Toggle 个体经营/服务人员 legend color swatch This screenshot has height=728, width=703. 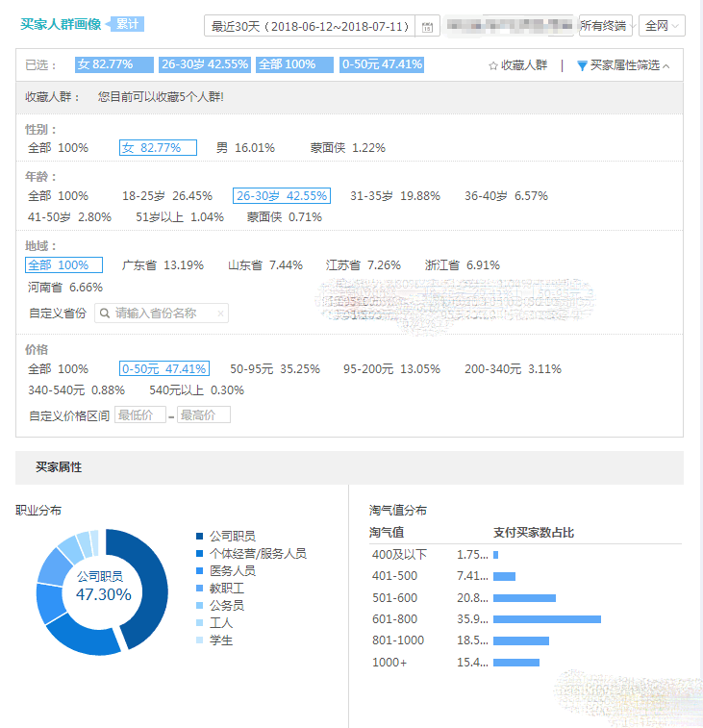pyautogui.click(x=200, y=553)
